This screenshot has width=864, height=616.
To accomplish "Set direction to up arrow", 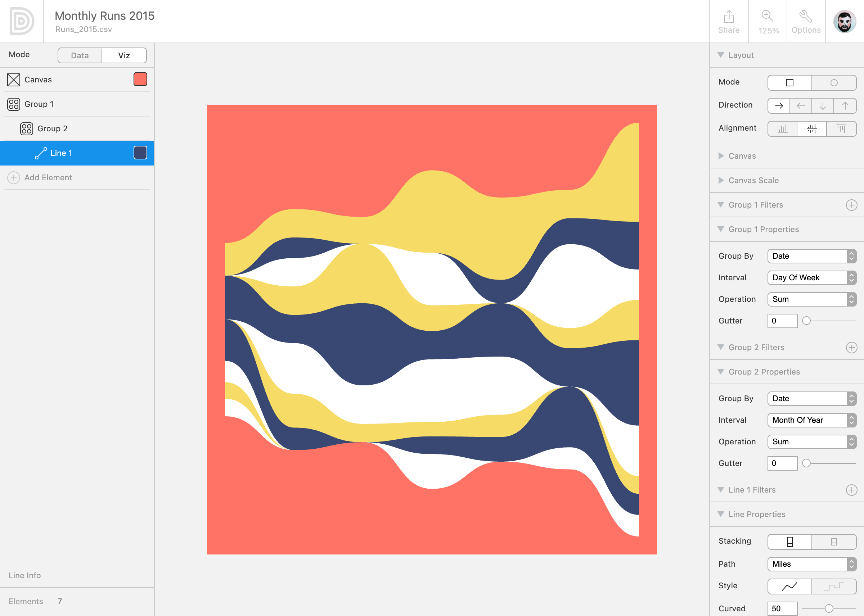I will 845,106.
